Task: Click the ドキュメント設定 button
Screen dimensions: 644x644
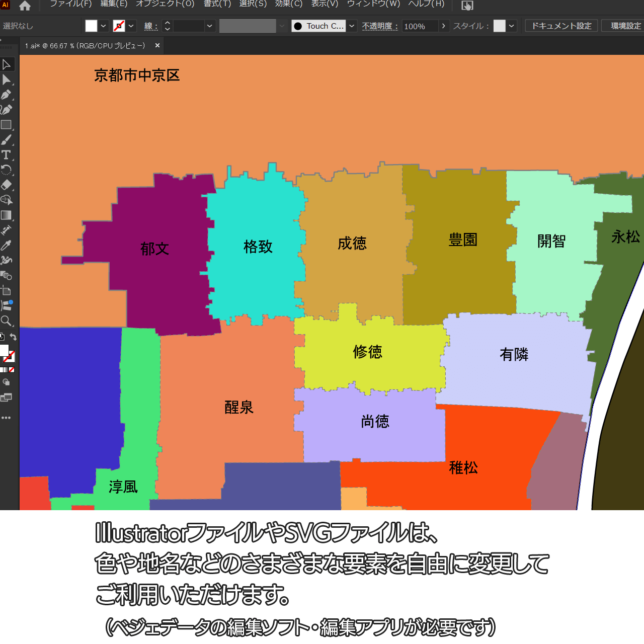Action: [561, 26]
